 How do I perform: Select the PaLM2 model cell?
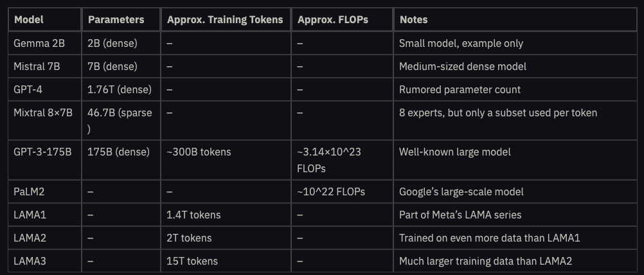28,191
